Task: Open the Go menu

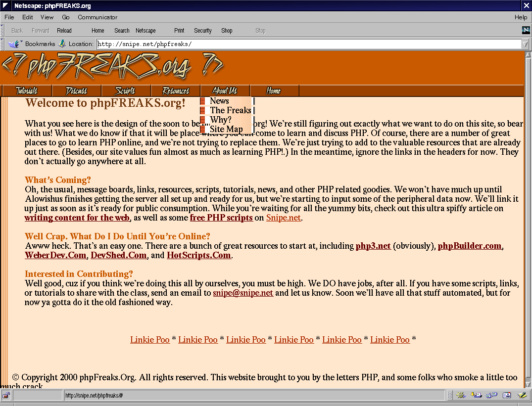Action: coord(65,17)
